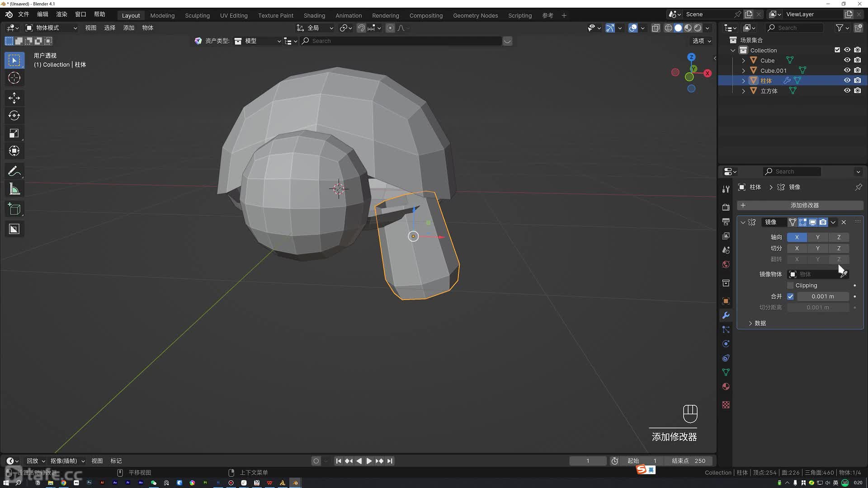This screenshot has width=868, height=488.
Task: Open the Render properties tab
Action: tap(726, 207)
